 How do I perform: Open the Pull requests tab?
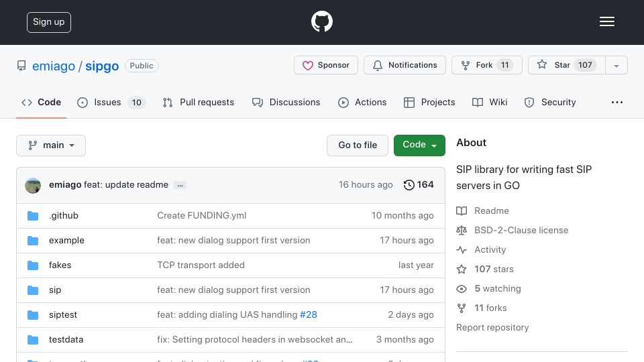pyautogui.click(x=199, y=102)
